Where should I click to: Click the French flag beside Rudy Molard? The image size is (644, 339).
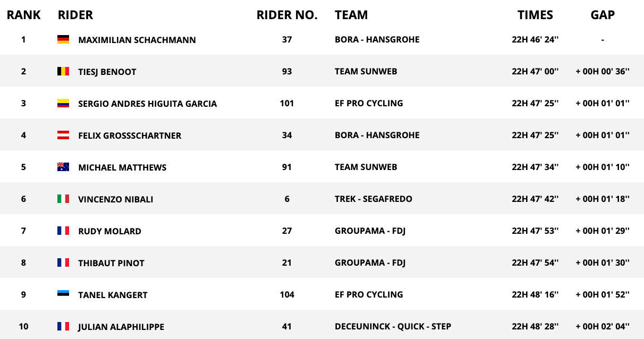(x=63, y=231)
